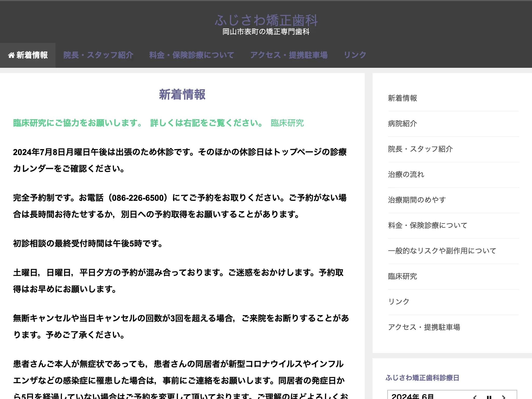Click the ふじさわ矯正歯科診療日 calendar heading
This screenshot has height=399, width=532.
click(x=422, y=378)
